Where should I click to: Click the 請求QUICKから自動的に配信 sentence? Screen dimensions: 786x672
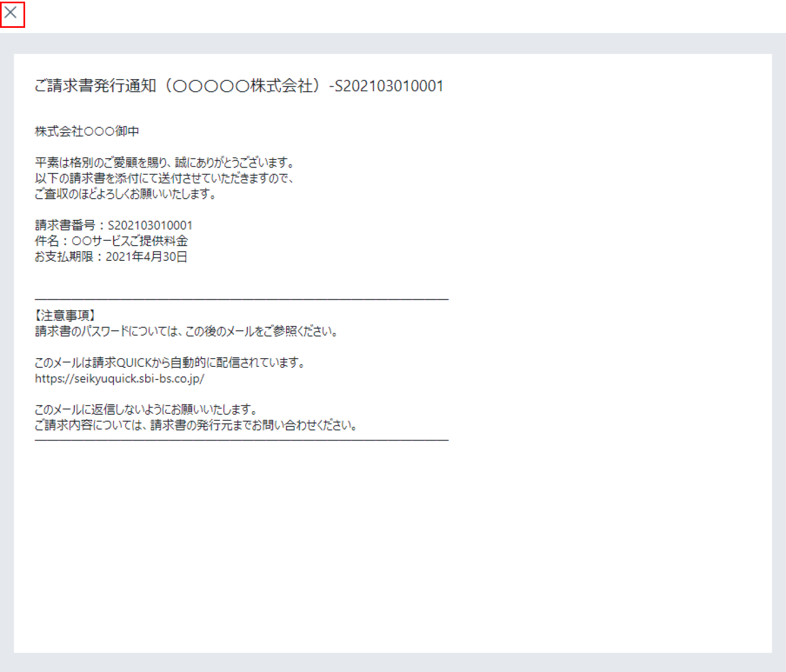(x=170, y=363)
